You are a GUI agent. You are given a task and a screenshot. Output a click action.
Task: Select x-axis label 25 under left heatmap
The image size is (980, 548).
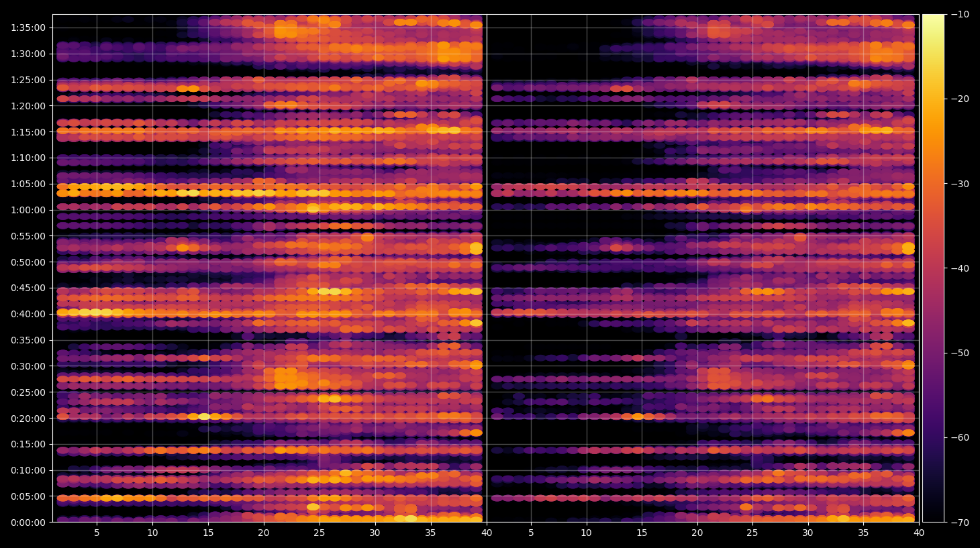[319, 533]
